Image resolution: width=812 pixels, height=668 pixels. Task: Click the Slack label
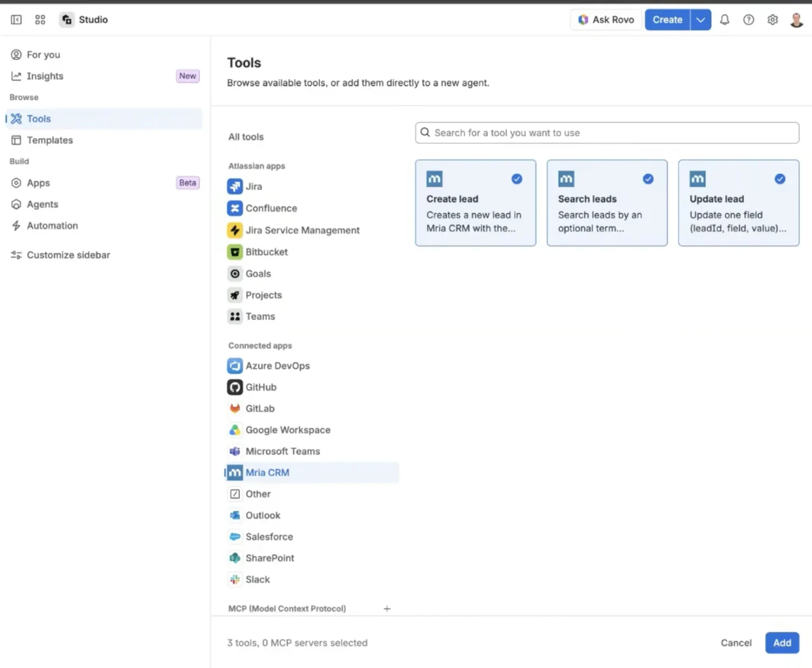pos(258,579)
